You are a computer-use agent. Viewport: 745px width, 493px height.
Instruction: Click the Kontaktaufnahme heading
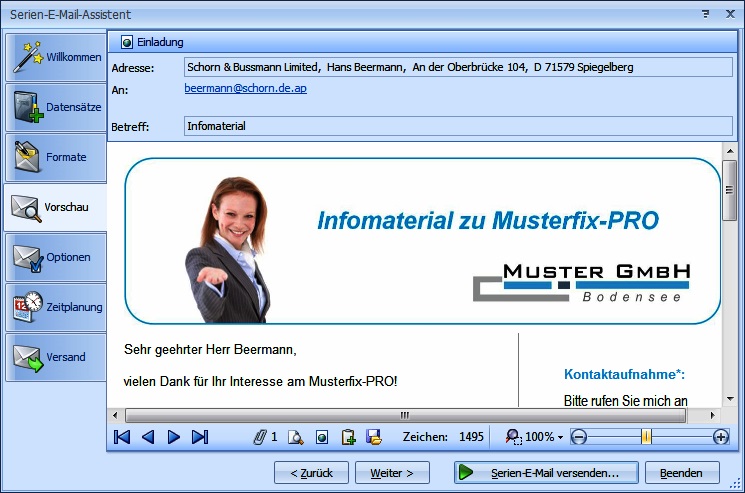click(x=624, y=374)
